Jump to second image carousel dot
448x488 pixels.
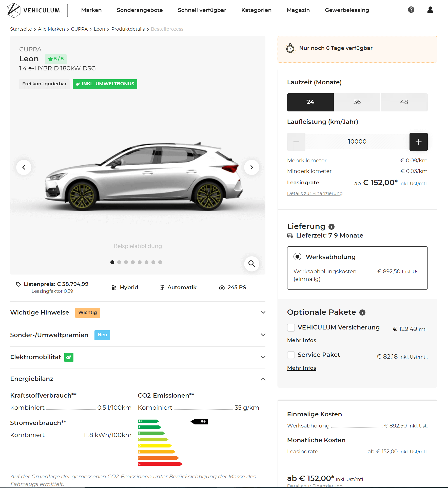[119, 262]
